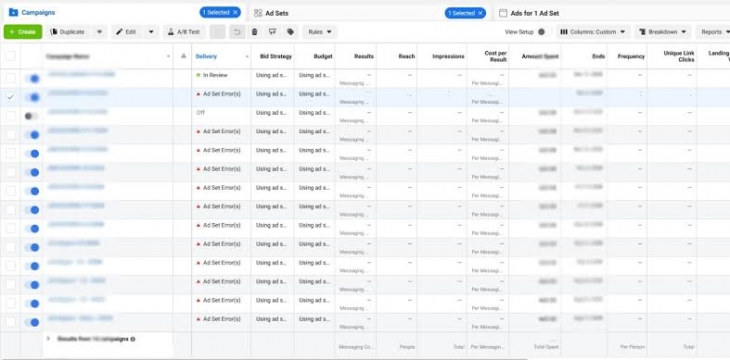This screenshot has width=730, height=360.
Task: Click the In Review delivery status
Action: click(215, 75)
